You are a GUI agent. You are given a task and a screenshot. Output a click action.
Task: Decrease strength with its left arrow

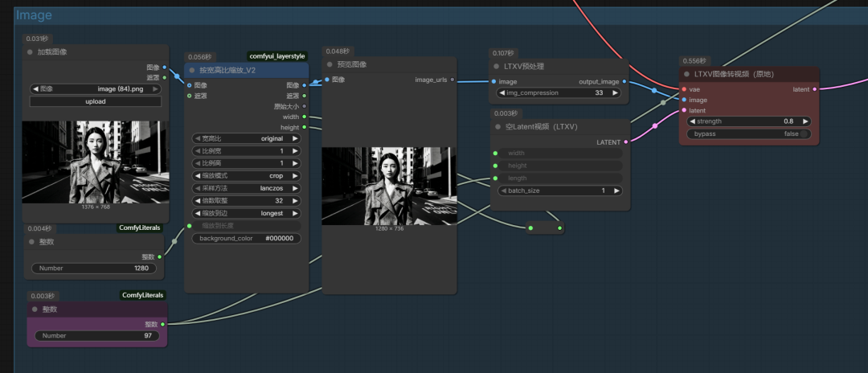[x=693, y=121]
